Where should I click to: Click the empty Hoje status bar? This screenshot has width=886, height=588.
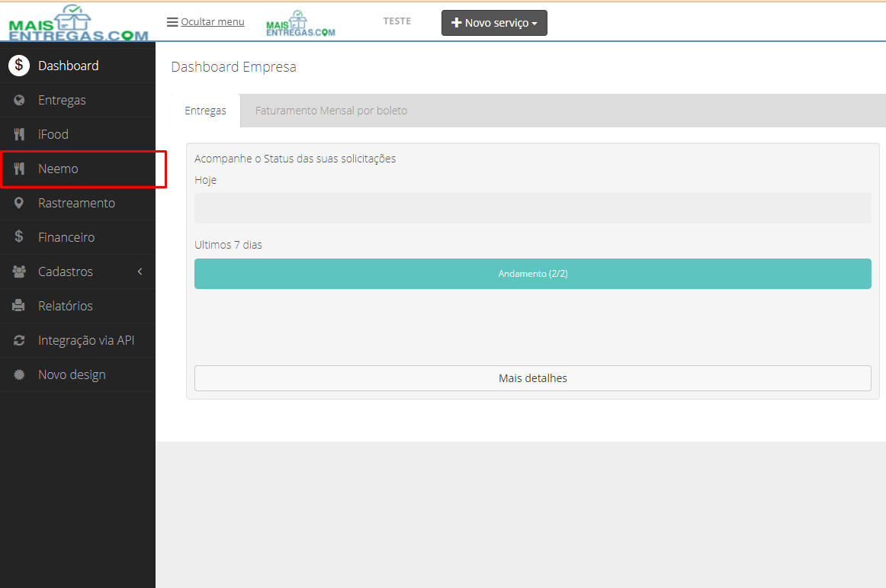pyautogui.click(x=533, y=208)
